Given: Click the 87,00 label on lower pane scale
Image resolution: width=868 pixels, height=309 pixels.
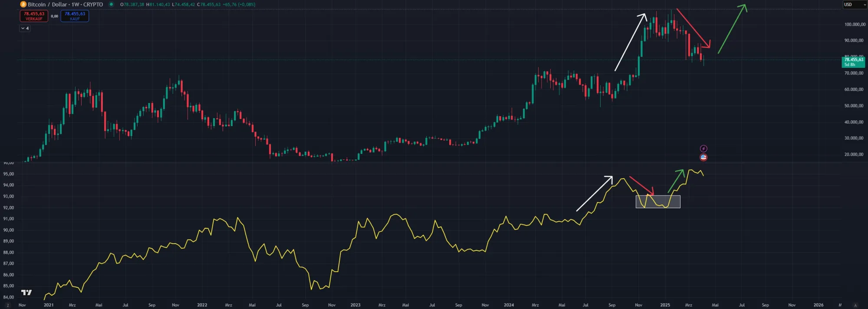Looking at the screenshot, I should [x=8, y=263].
